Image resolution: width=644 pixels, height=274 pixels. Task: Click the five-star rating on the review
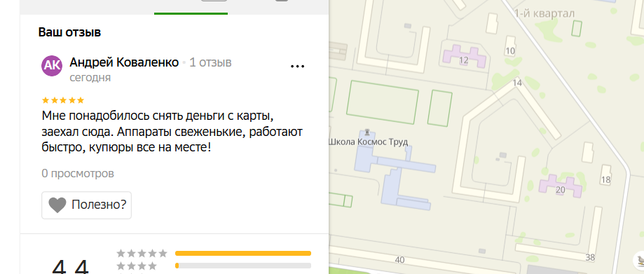63,100
